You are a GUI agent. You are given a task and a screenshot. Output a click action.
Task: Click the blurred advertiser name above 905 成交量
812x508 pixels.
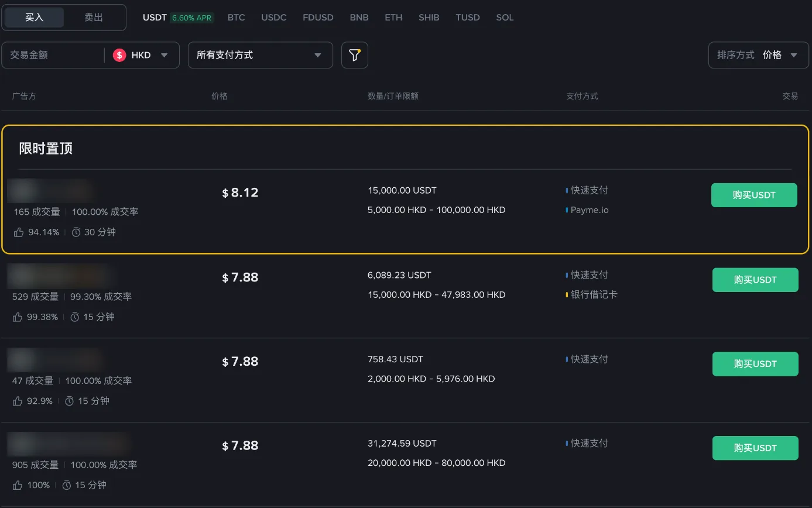[68, 444]
